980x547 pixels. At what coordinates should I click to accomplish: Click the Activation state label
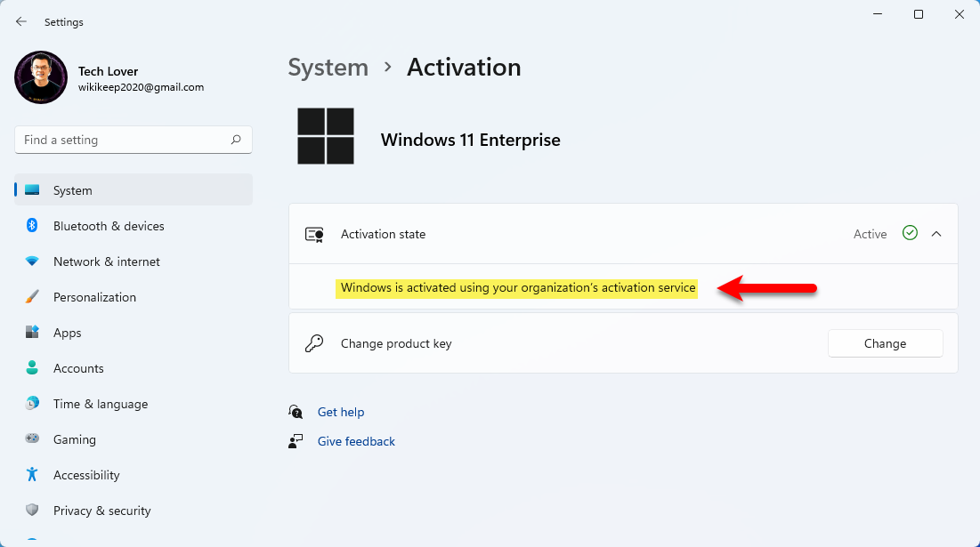tap(383, 234)
